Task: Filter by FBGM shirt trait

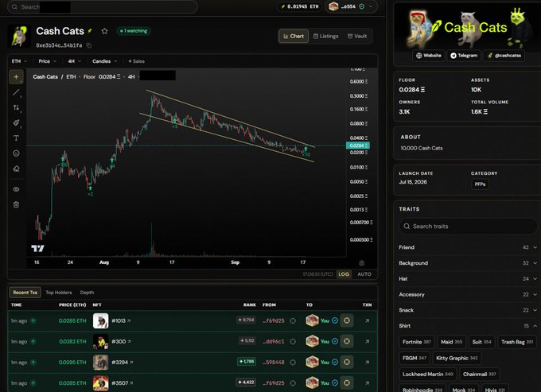Action: (415, 359)
